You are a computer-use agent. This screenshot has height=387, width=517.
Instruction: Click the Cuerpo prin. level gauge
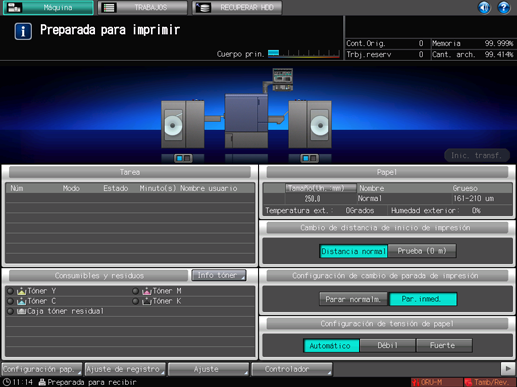pos(304,54)
